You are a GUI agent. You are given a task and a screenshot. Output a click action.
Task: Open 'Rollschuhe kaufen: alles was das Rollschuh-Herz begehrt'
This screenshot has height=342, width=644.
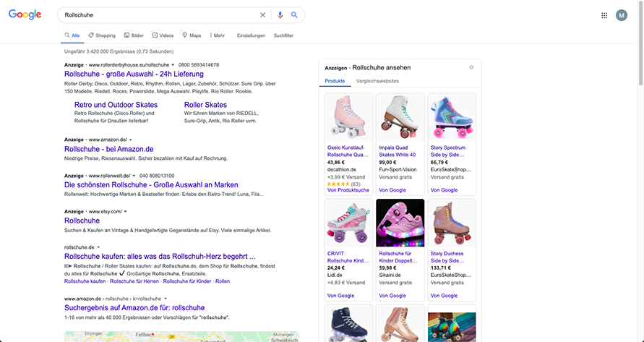160,257
